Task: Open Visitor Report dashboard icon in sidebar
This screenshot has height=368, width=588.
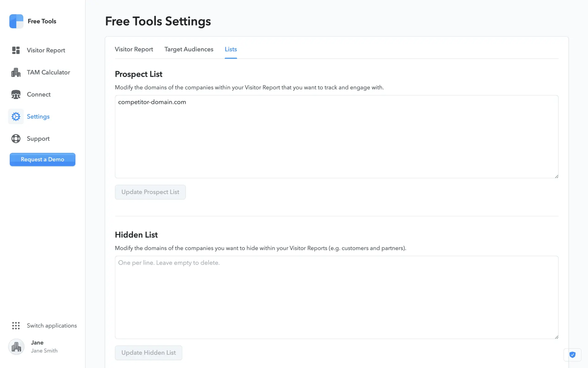Action: tap(16, 50)
